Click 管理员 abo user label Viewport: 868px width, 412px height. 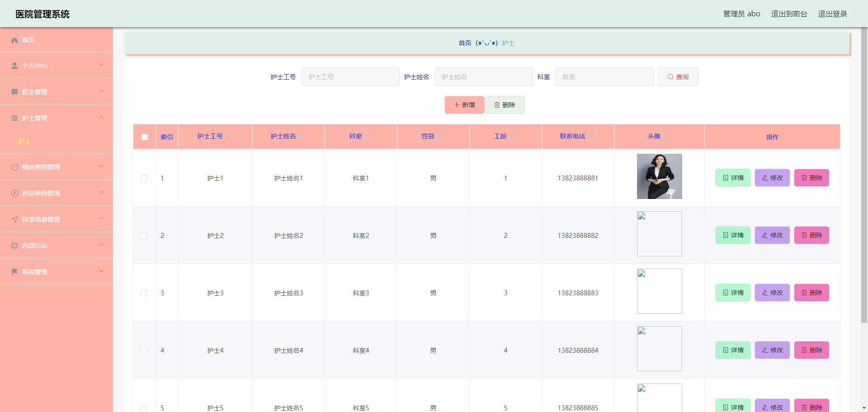pos(741,14)
